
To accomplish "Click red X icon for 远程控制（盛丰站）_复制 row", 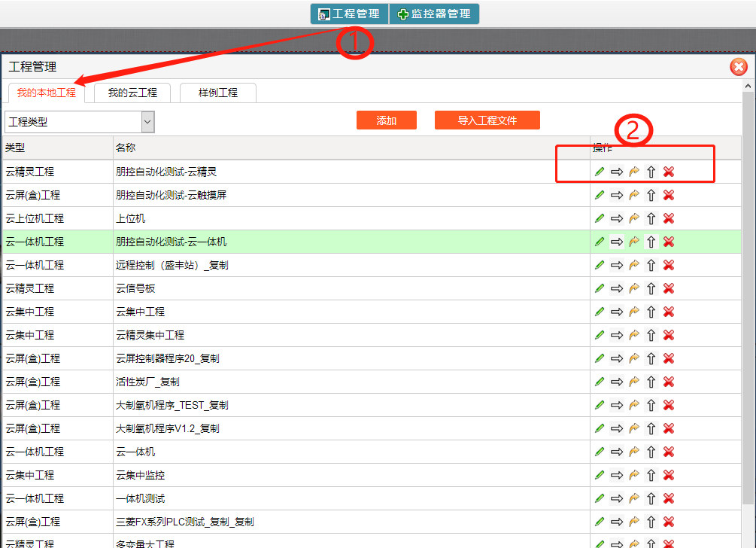I will point(668,265).
